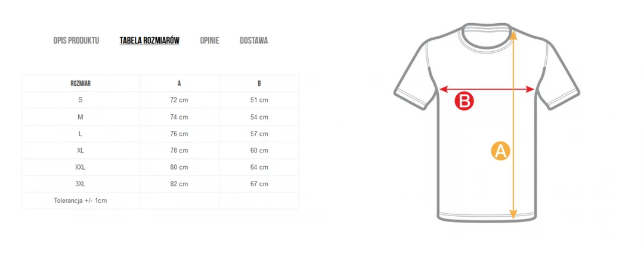Click the Rozmiar column header
644x275 pixels.
coord(80,83)
